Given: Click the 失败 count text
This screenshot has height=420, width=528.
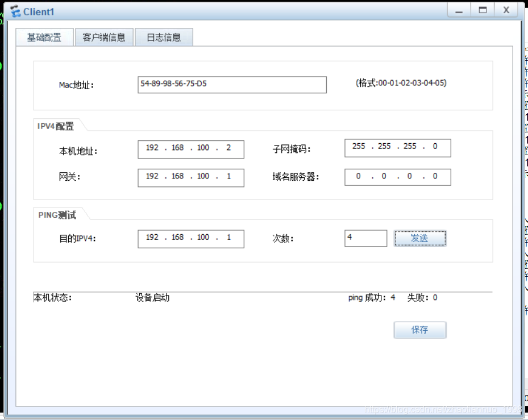Looking at the screenshot, I should pos(422,298).
